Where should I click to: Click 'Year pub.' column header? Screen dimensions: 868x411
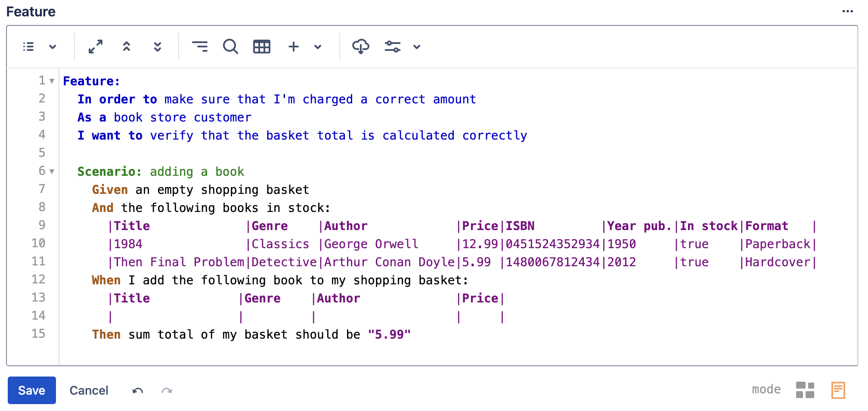point(639,226)
